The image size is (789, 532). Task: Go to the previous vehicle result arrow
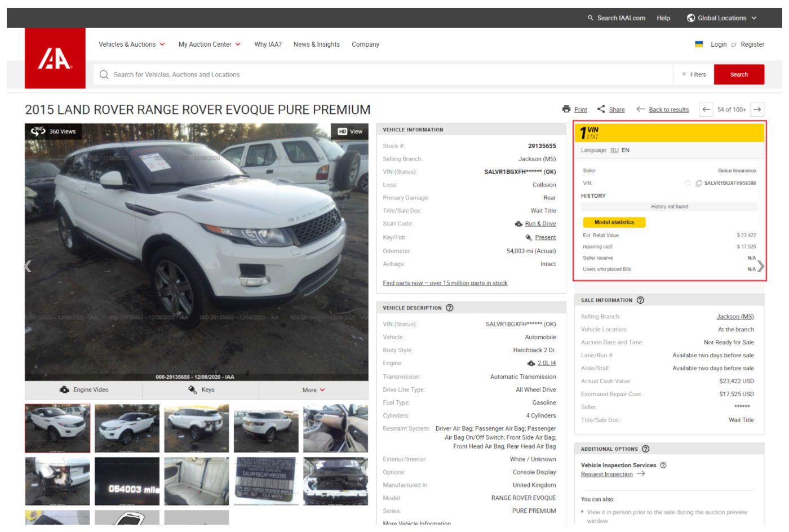pos(706,109)
